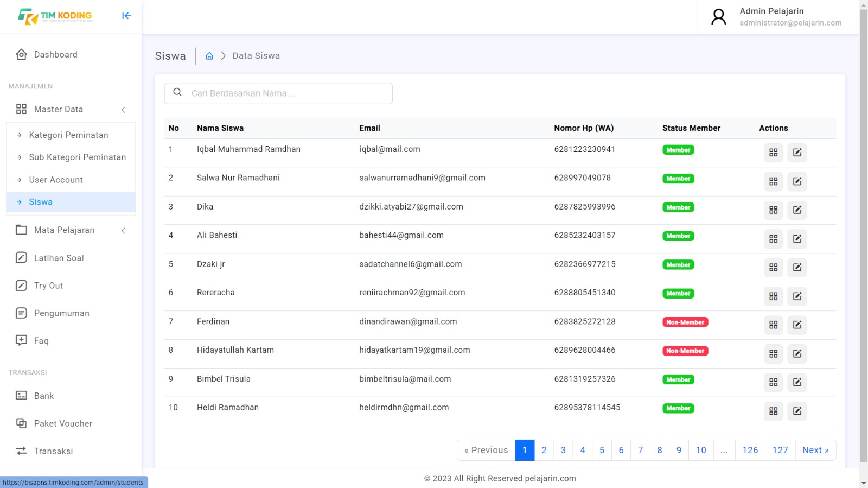Edit the Dzaki jr row
Viewport: 868px width, 488px height.
click(x=797, y=268)
